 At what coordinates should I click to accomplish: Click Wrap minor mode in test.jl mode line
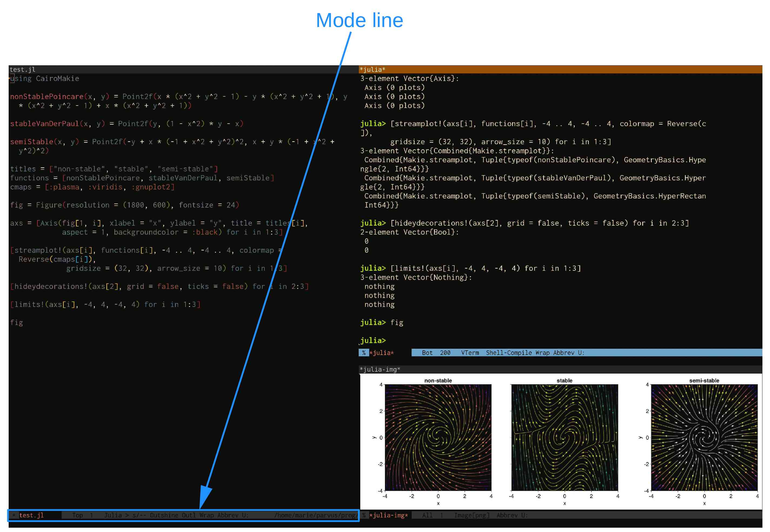206,515
